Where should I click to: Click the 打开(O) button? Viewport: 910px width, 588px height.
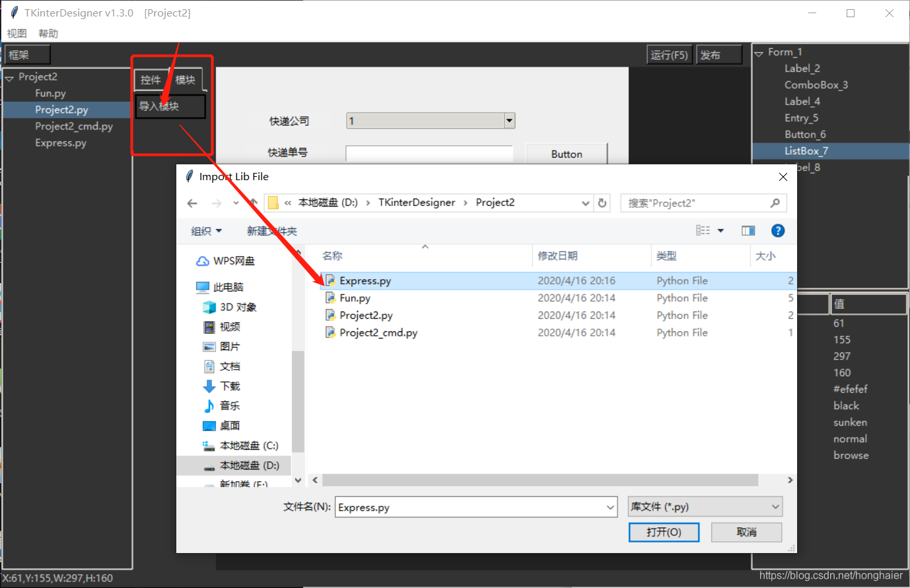664,532
